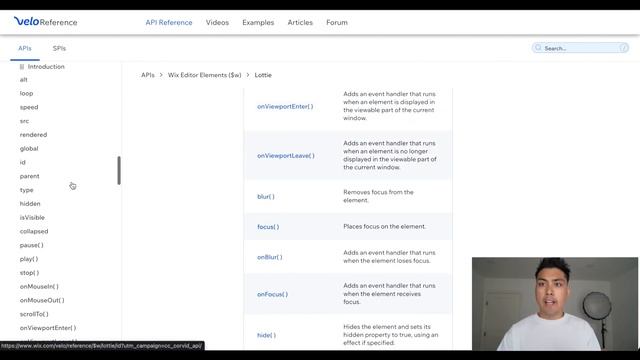Select isVisible in the sidebar
640x360 pixels.
[32, 218]
